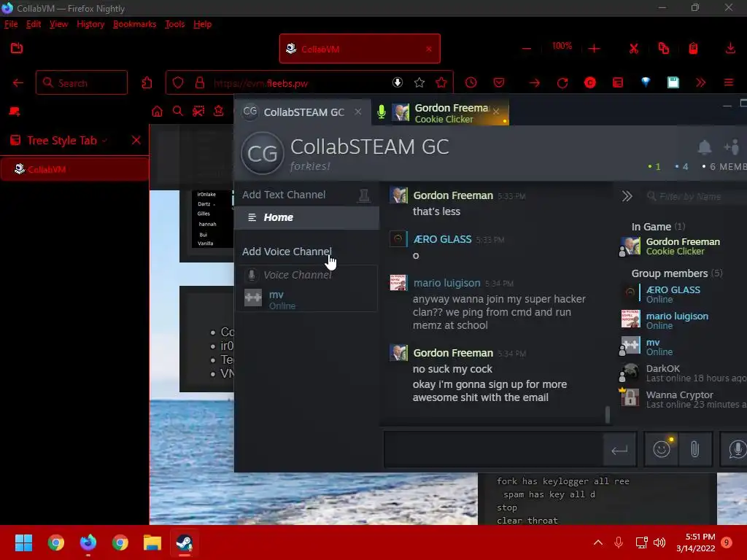
Task: Click the copy icon in toolbar
Action: click(x=664, y=48)
